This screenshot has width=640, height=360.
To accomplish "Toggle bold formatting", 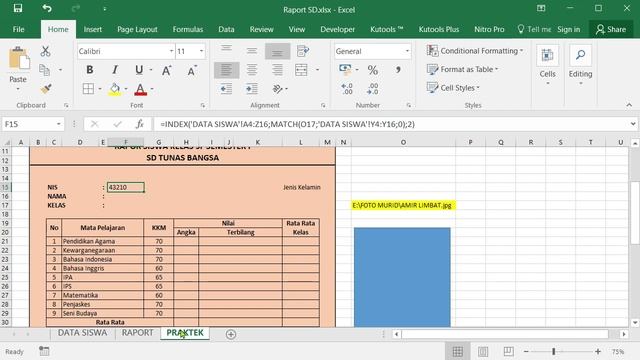I will click(89, 70).
